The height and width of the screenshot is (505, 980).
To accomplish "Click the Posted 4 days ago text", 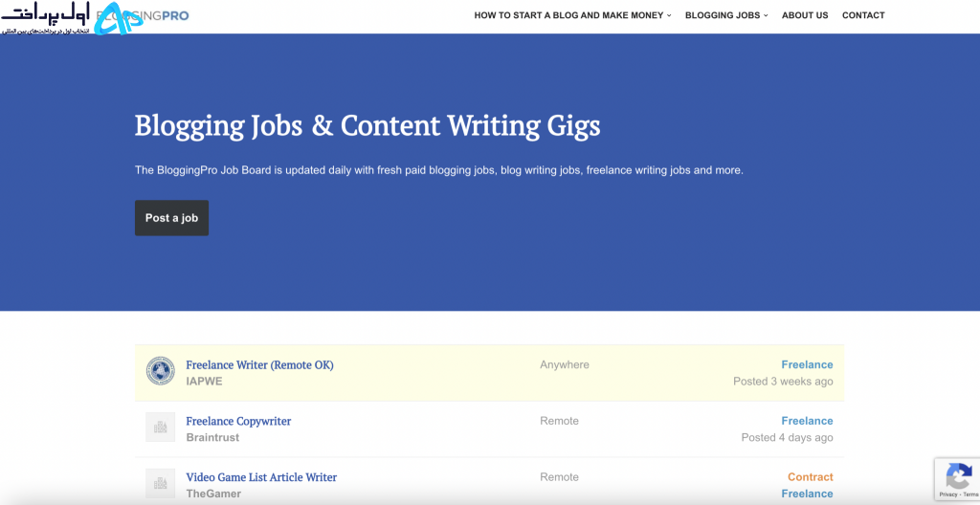I will click(788, 437).
